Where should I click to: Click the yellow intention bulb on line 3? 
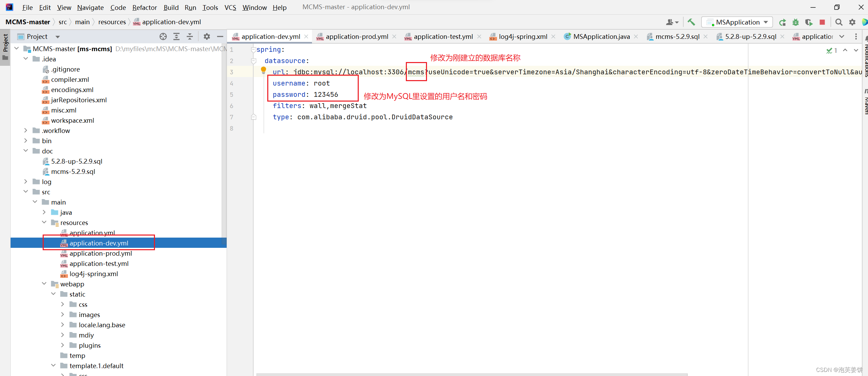pos(264,70)
